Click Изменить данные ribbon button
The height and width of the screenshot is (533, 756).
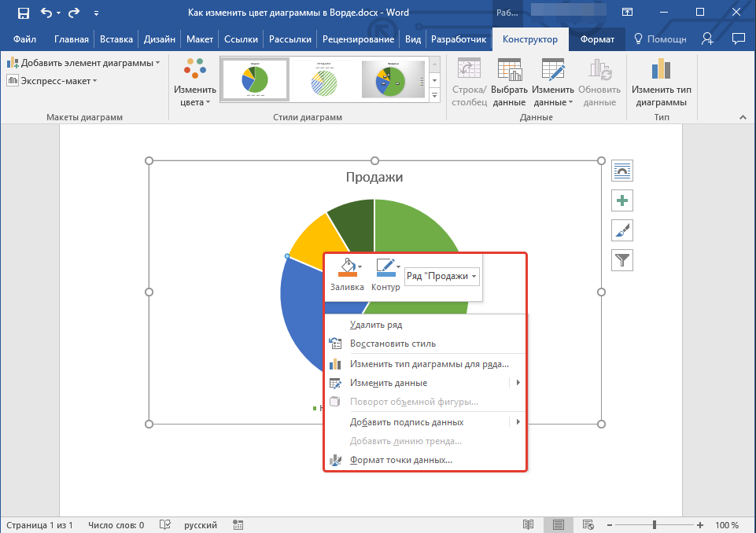tap(553, 82)
